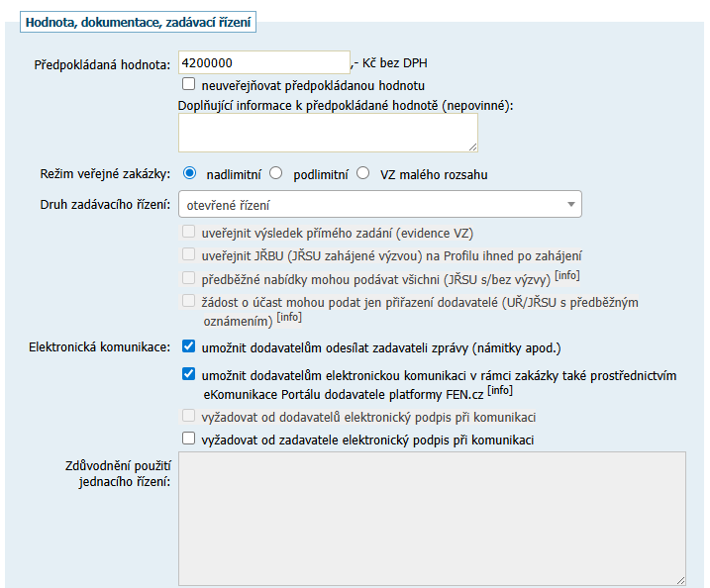Open info link after předběžným oznámením text
710x588 pixels.
point(289,318)
